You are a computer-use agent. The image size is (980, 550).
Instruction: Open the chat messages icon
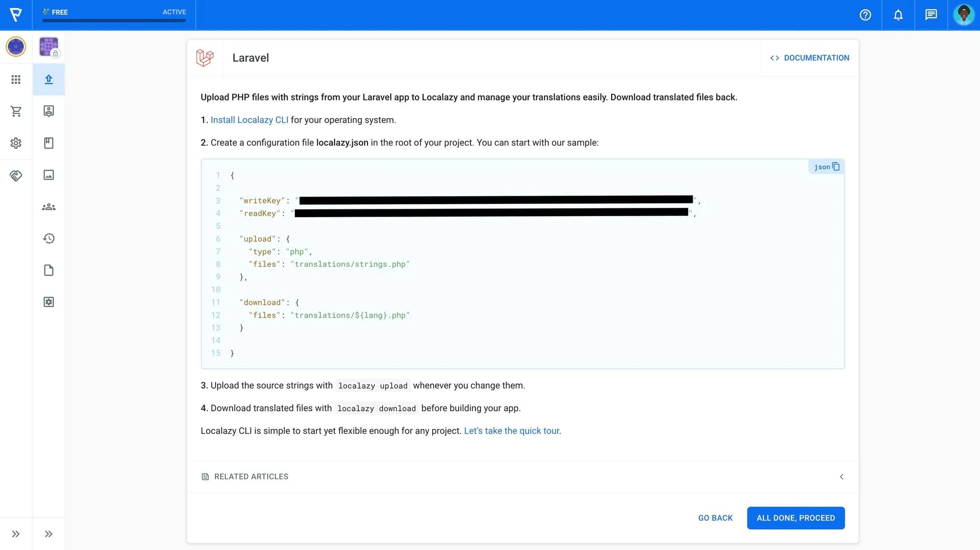(x=931, y=15)
